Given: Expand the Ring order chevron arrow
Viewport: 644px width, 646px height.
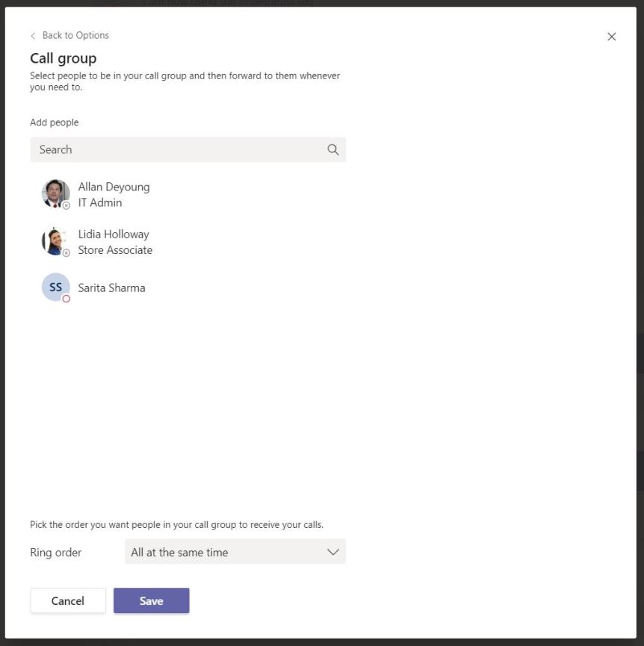Looking at the screenshot, I should pos(333,552).
